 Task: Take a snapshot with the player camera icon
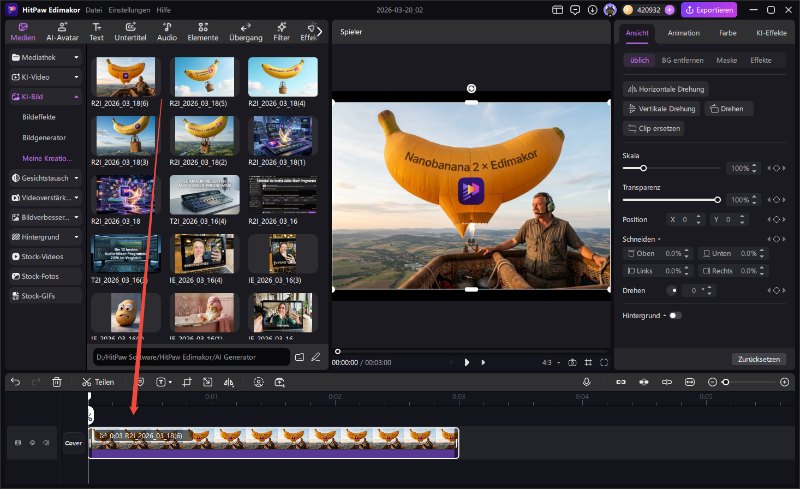click(x=572, y=362)
